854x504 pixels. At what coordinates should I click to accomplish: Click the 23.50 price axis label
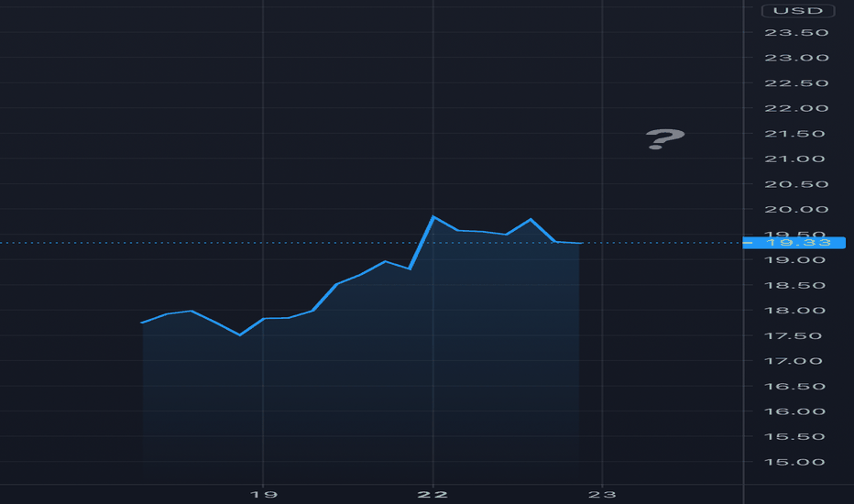[x=796, y=33]
